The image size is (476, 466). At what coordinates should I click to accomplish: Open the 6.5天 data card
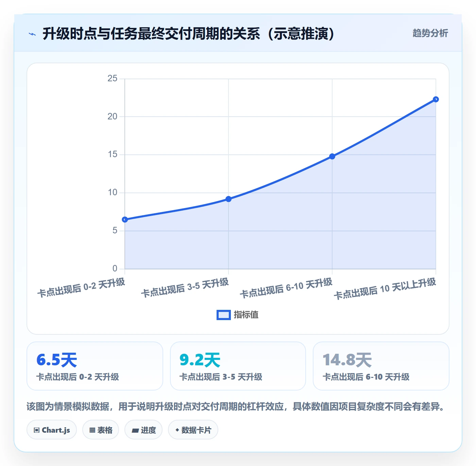[95, 366]
